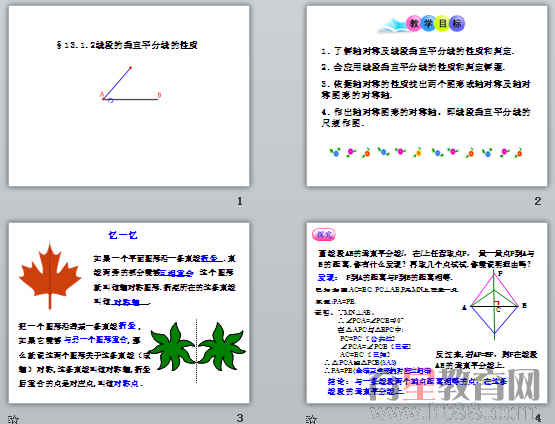Click the slide number 2 label
This screenshot has height=424, width=555.
click(x=538, y=201)
